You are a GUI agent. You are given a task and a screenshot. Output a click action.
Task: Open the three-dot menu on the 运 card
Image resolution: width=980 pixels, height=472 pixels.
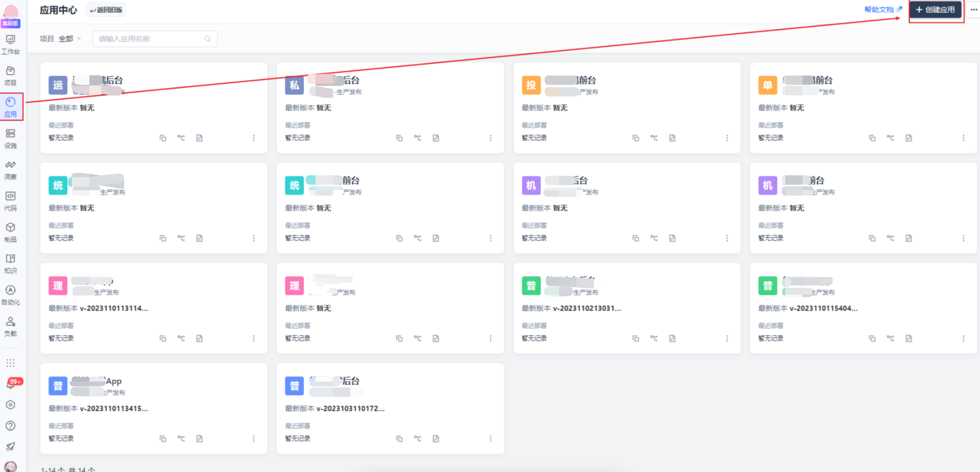coord(253,138)
